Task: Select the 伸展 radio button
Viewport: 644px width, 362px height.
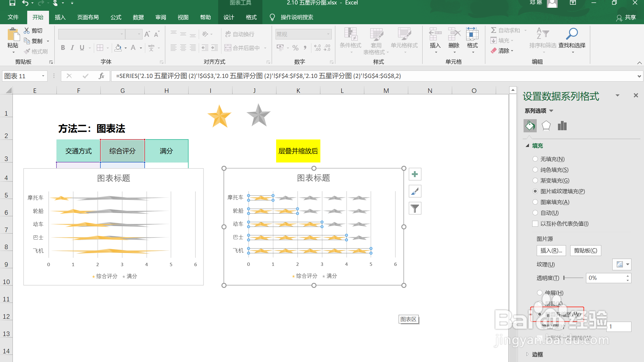Action: click(x=539, y=293)
